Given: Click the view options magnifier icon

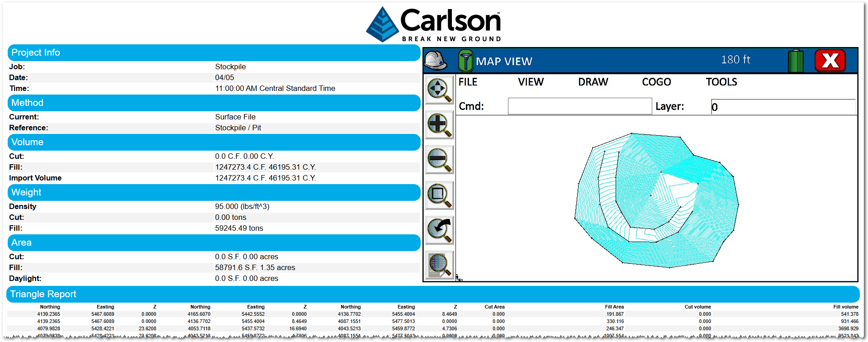Looking at the screenshot, I should click(x=440, y=265).
